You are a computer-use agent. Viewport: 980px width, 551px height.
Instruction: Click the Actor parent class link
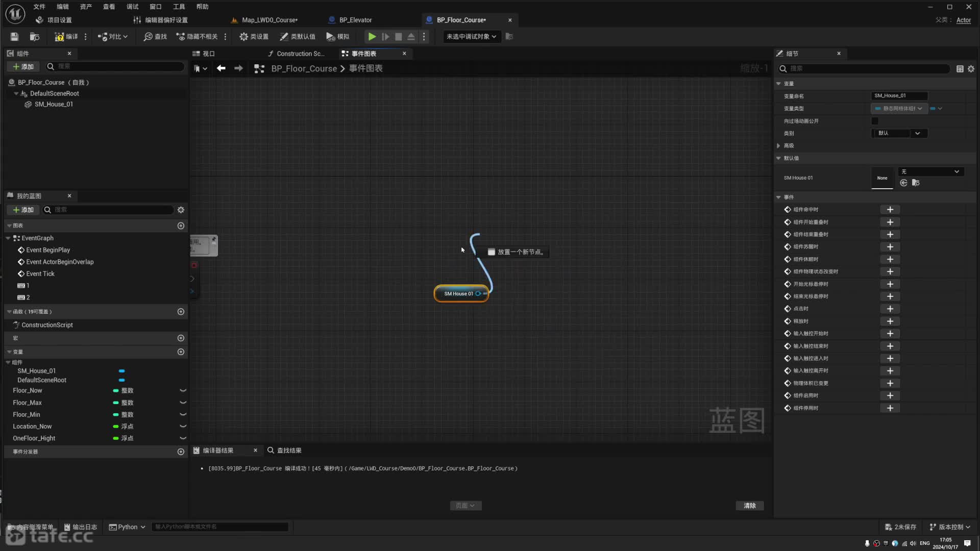click(964, 20)
